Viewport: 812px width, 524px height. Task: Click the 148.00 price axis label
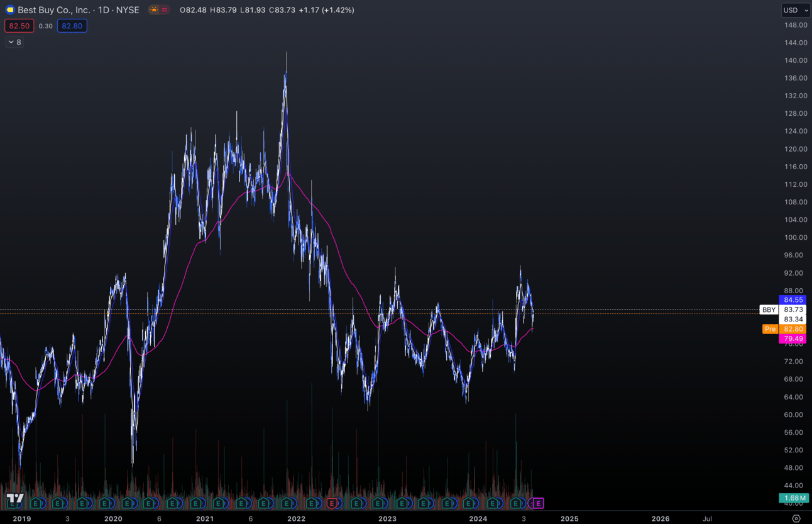795,25
